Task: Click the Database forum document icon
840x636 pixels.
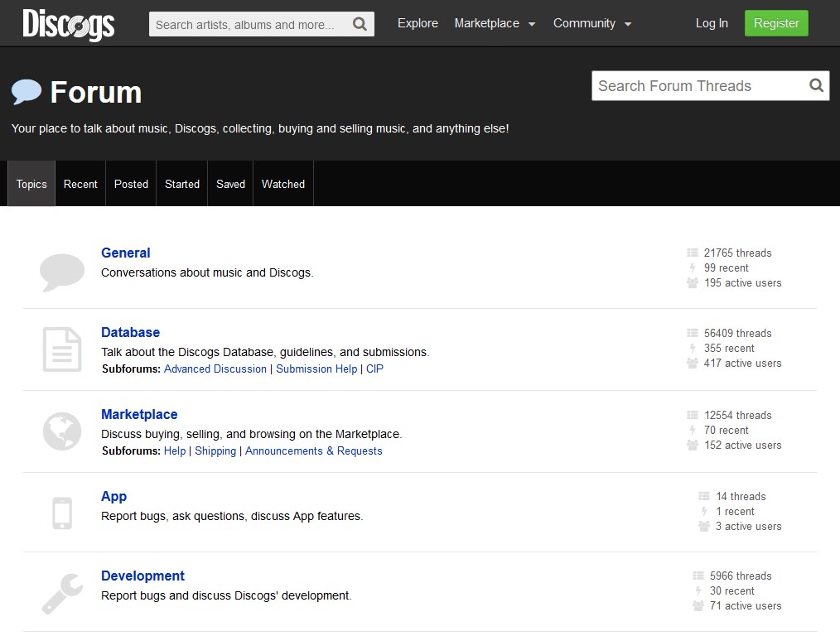Action: [x=62, y=349]
